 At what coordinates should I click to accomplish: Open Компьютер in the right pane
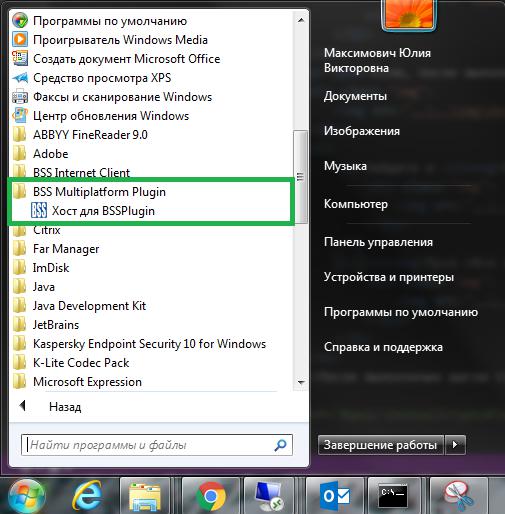(356, 203)
